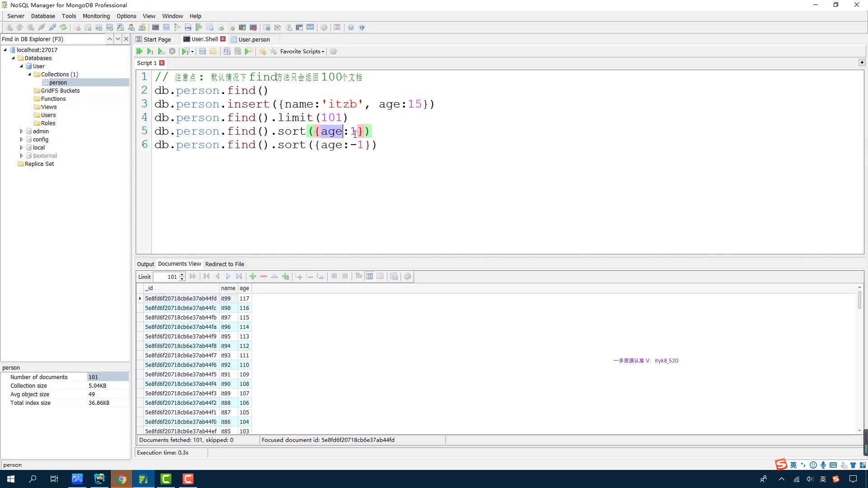
Task: Click the Add to favorite scripts star icon
Action: [x=262, y=52]
